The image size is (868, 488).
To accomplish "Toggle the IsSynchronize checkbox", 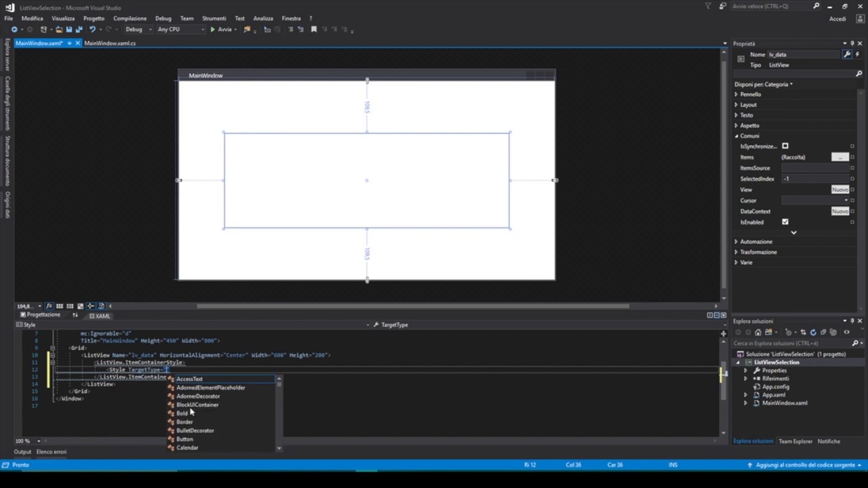I will (785, 146).
